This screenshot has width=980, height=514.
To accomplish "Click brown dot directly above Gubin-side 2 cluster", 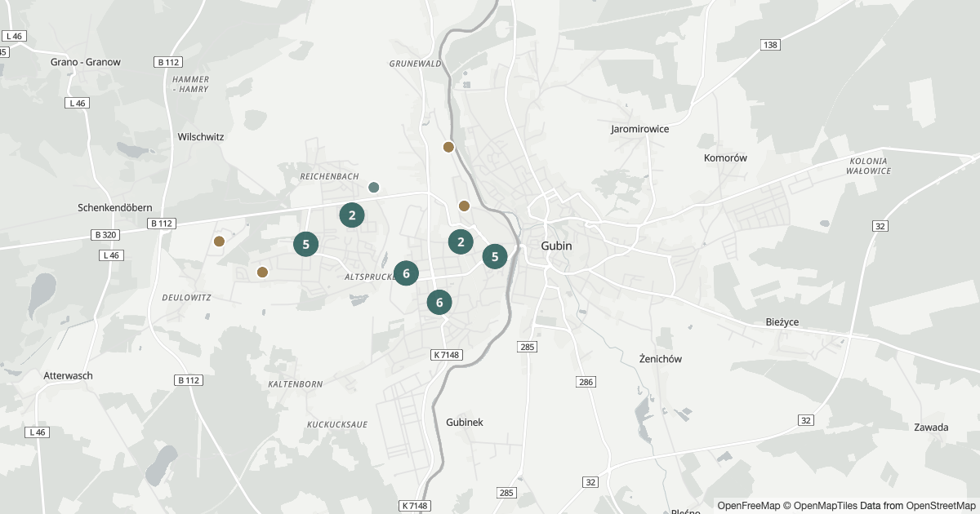I will coord(464,206).
